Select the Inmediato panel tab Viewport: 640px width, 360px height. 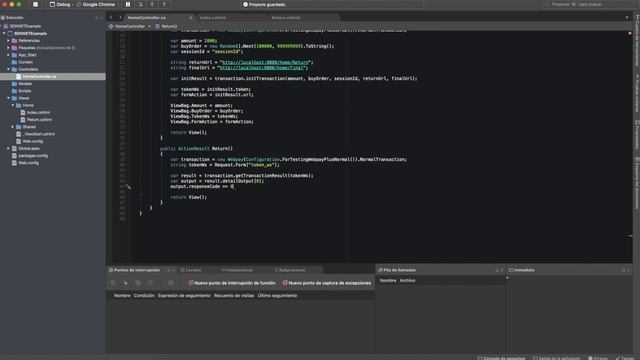(524, 270)
